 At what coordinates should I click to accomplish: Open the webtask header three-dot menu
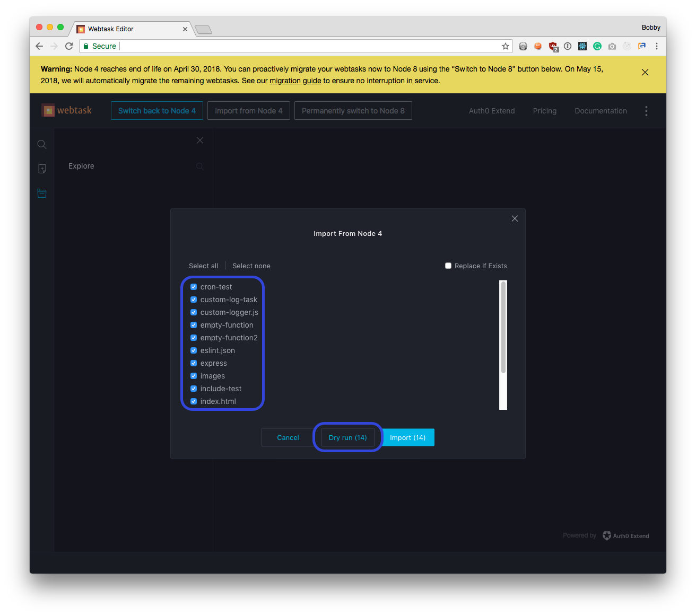click(646, 111)
